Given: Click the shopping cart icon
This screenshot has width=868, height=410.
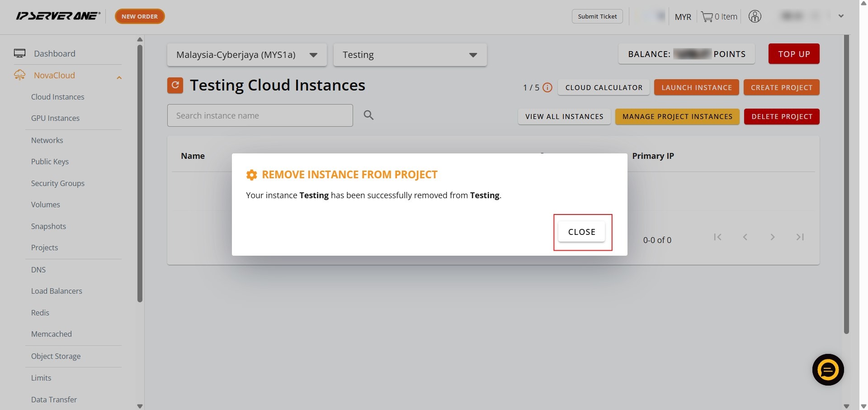Looking at the screenshot, I should 707,17.
